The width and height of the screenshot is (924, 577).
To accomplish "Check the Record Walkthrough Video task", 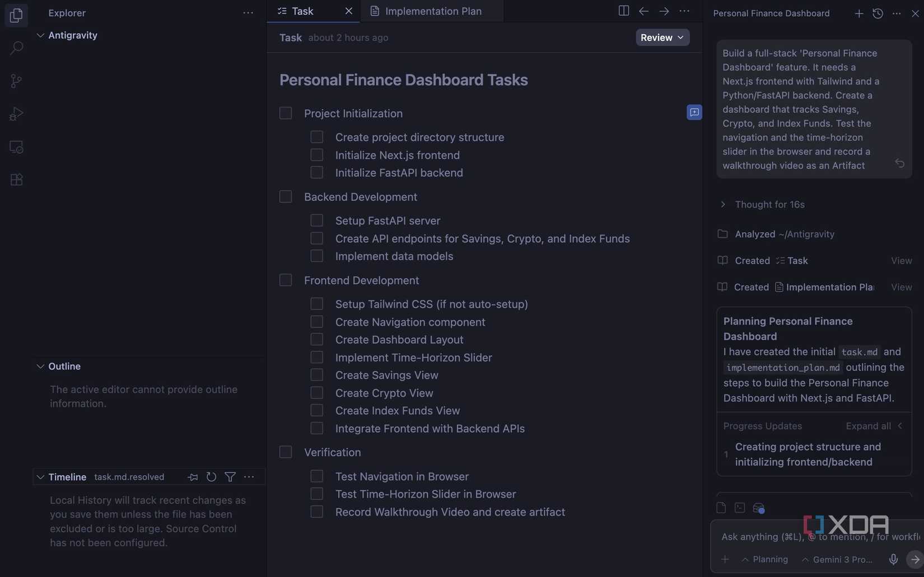I will (x=316, y=512).
